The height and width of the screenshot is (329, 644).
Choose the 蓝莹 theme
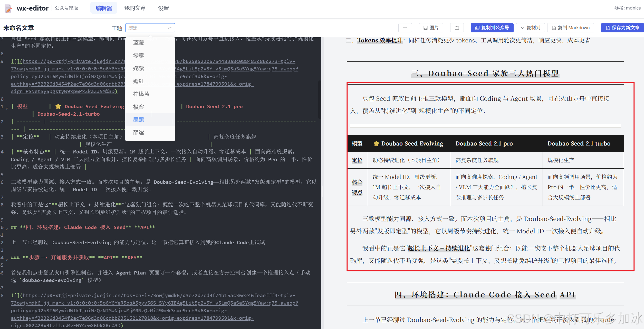pos(150,42)
